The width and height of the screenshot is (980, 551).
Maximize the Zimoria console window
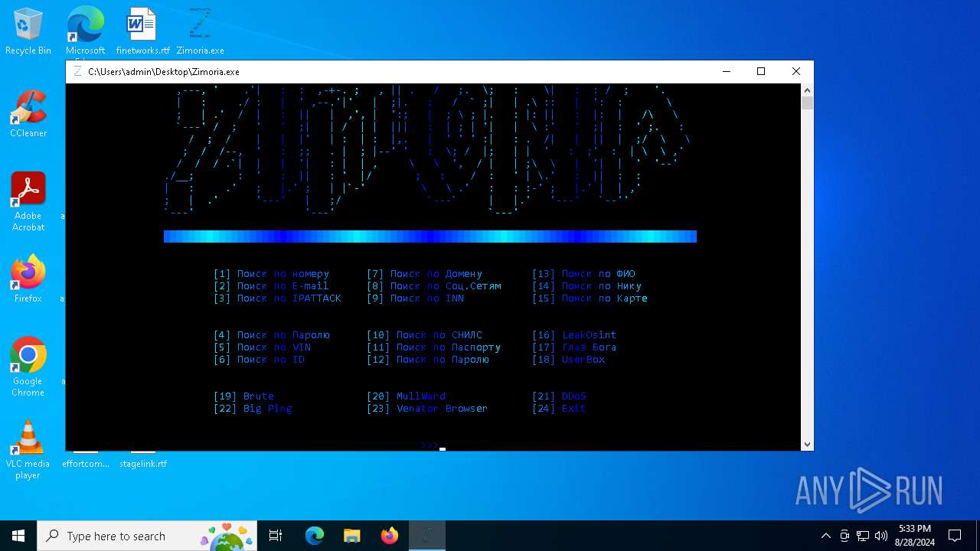(761, 71)
